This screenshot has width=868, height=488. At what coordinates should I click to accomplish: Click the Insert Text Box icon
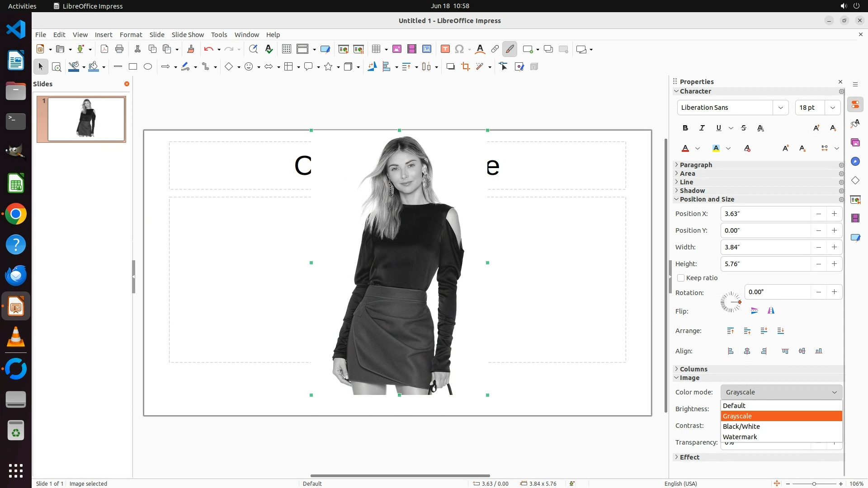coord(445,49)
